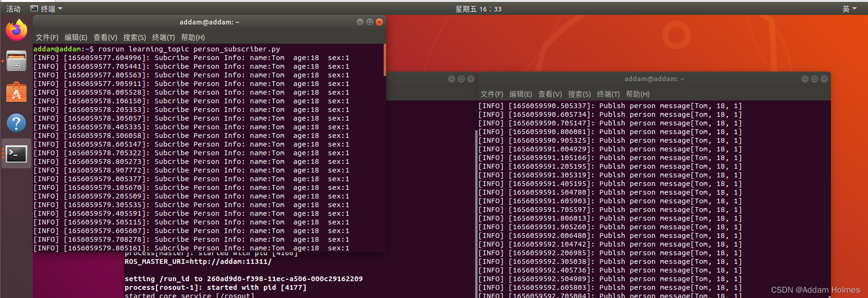Maximize the publisher terminal window
The width and height of the screenshot is (868, 298).
[x=815, y=79]
